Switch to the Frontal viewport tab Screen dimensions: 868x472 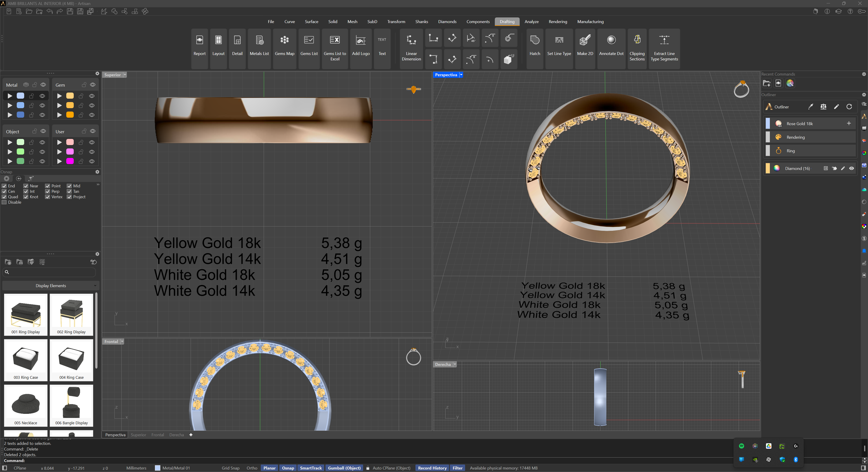click(157, 435)
